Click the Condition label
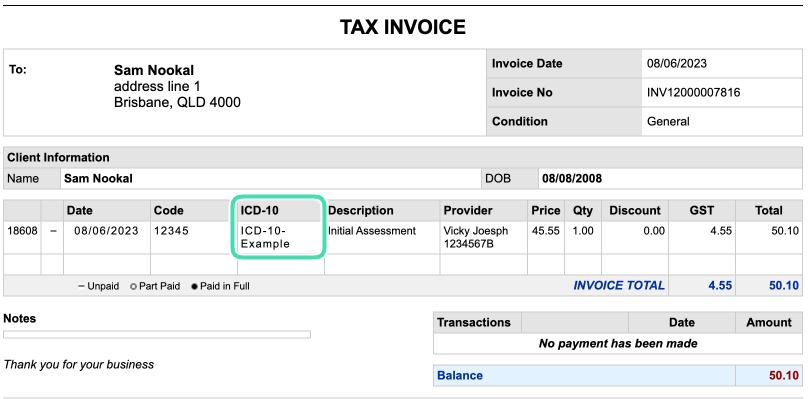The image size is (808, 399). pyautogui.click(x=520, y=122)
